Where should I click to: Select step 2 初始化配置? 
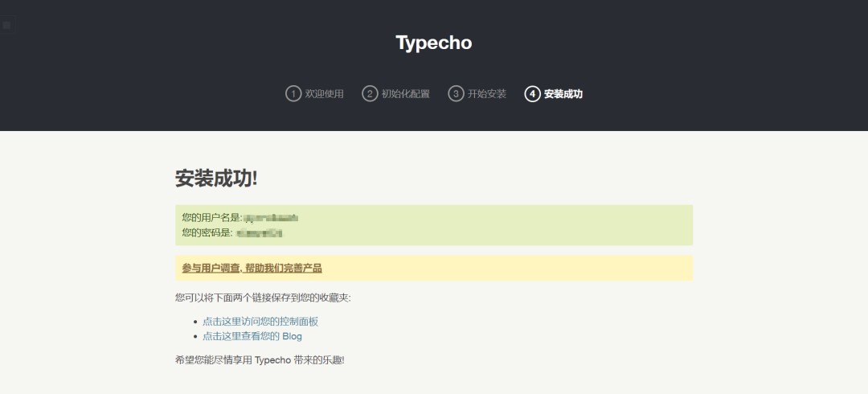(395, 93)
